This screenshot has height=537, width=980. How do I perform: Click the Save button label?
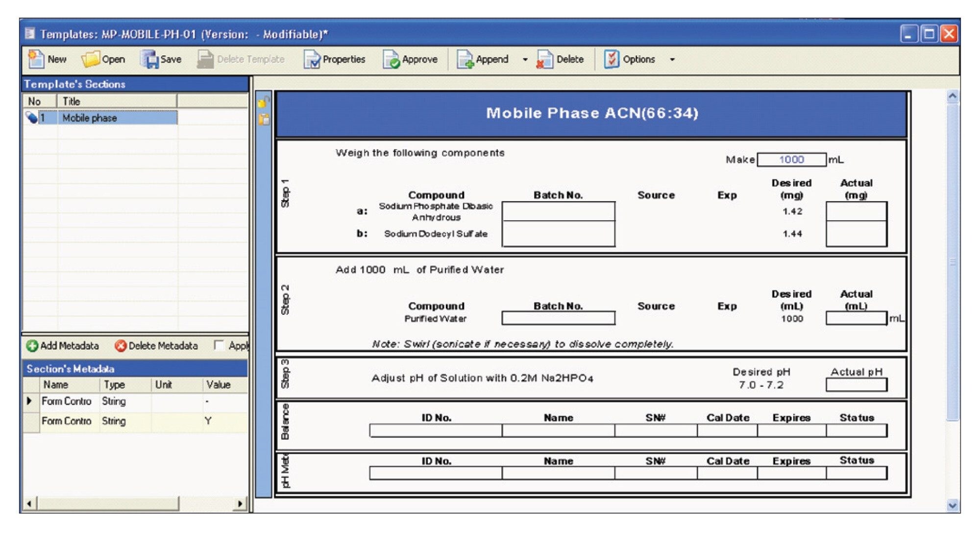coord(171,59)
